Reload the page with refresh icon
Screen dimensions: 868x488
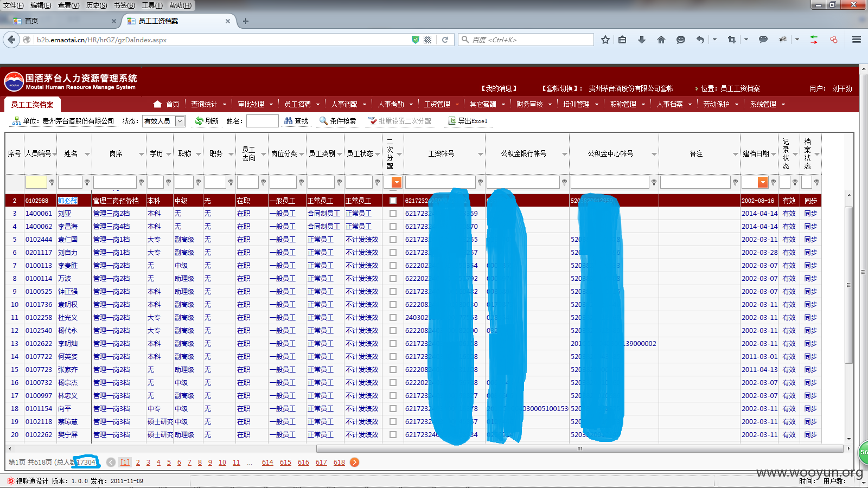(x=445, y=40)
